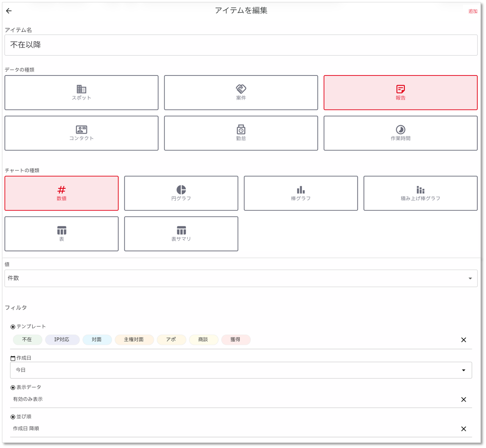Choose the 積み上げ棒グラフ stacked bar icon
486x448 pixels.
pos(420,190)
